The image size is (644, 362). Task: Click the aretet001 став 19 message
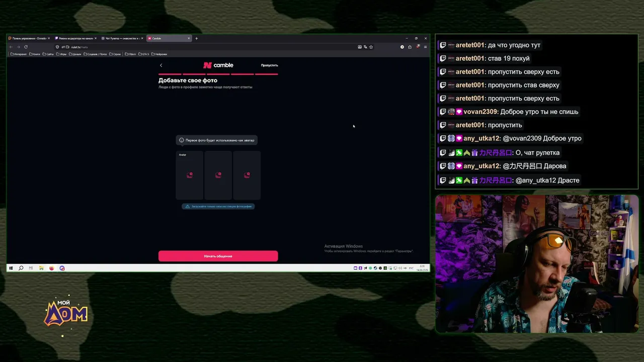click(485, 58)
